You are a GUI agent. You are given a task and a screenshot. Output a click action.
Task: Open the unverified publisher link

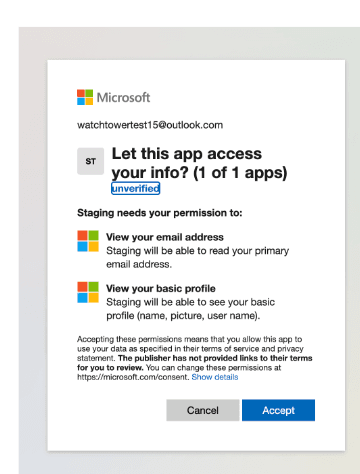point(135,188)
